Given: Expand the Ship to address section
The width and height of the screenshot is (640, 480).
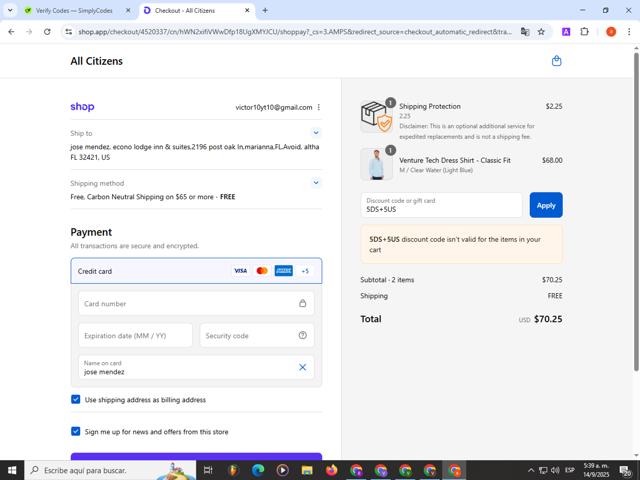Looking at the screenshot, I should [316, 133].
